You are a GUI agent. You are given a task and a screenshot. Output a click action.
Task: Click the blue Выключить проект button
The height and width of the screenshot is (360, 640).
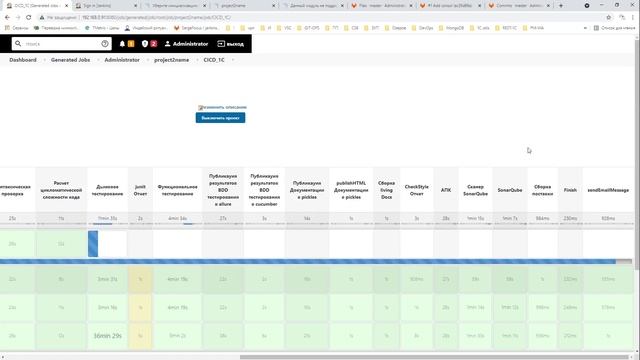pos(220,118)
